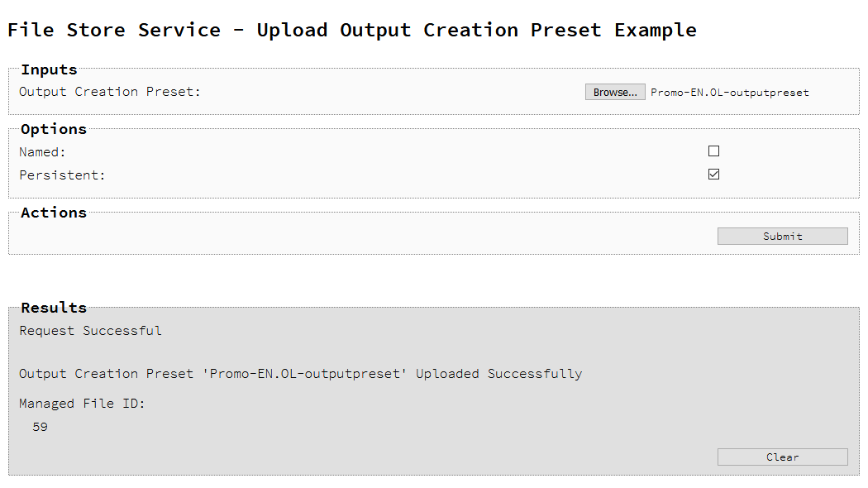Click the Output Creation Preset label
The image size is (868, 488).
(x=110, y=91)
